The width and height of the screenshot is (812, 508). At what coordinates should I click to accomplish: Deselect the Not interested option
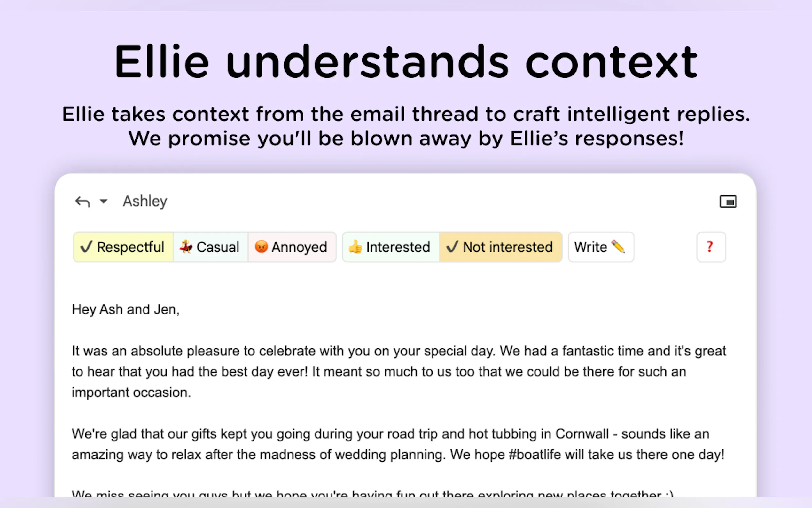tap(500, 247)
